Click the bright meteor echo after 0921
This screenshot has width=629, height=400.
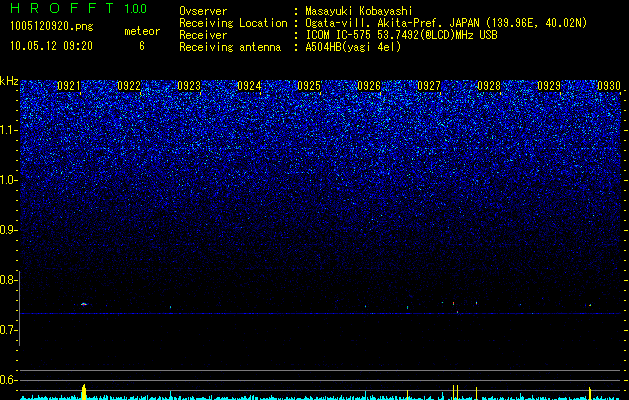click(84, 304)
